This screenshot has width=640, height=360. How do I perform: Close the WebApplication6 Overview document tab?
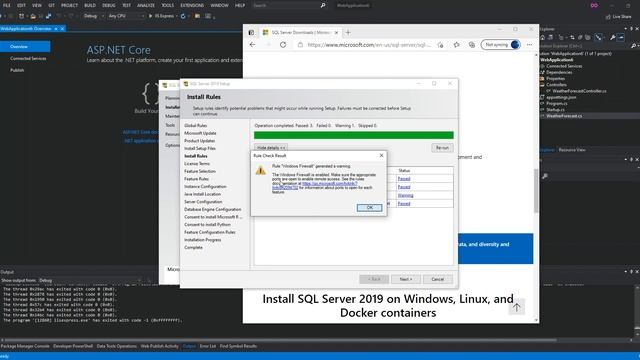pyautogui.click(x=62, y=29)
